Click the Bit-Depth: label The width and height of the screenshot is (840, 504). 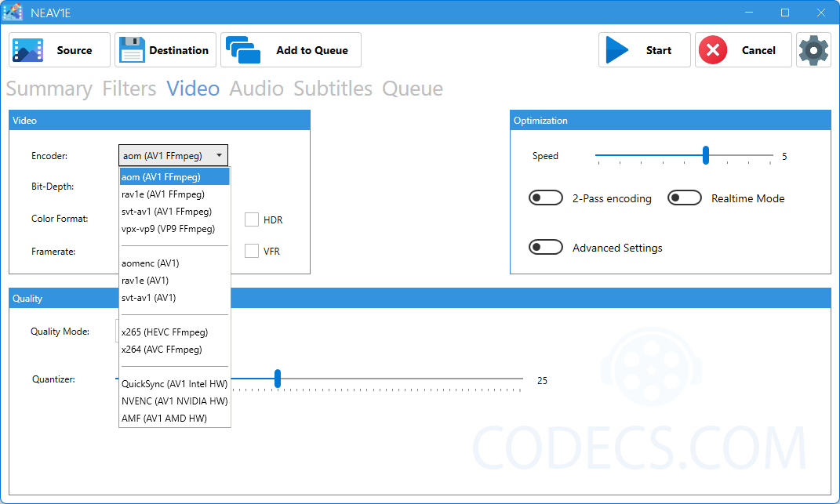pyautogui.click(x=53, y=187)
